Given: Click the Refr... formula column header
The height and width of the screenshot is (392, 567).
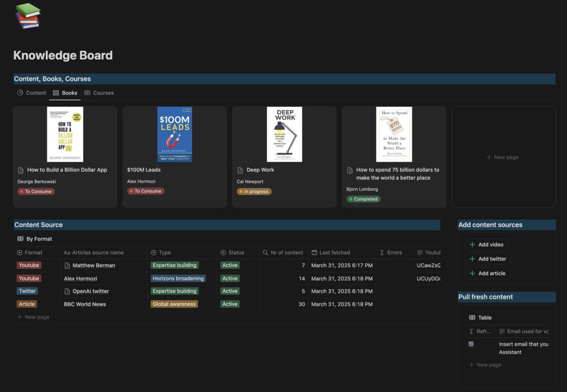Looking at the screenshot, I should click(480, 332).
